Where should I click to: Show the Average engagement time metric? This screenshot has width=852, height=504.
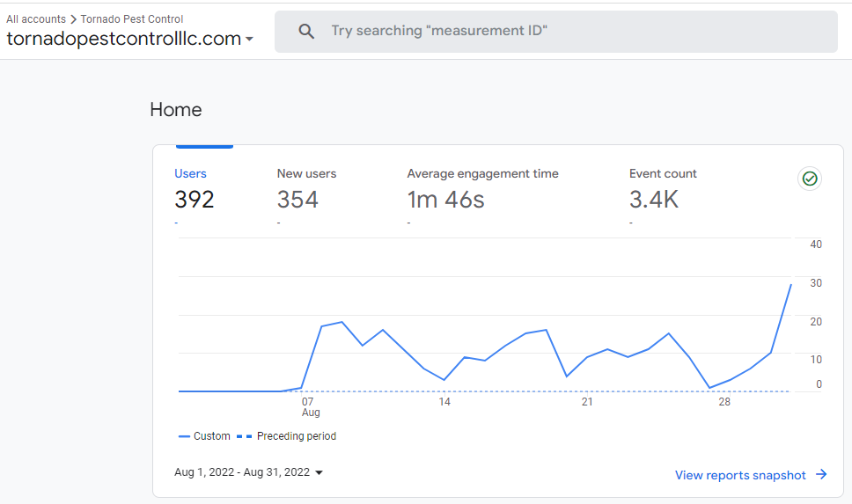(x=482, y=174)
